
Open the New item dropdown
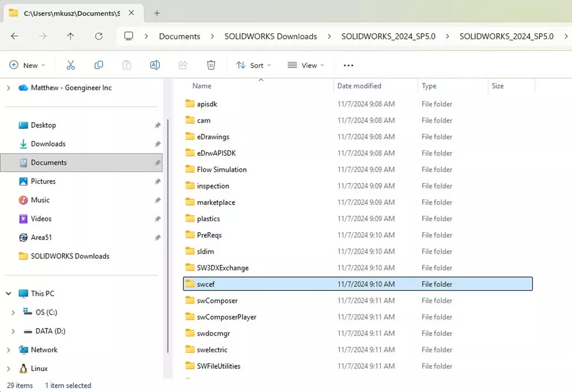[28, 65]
